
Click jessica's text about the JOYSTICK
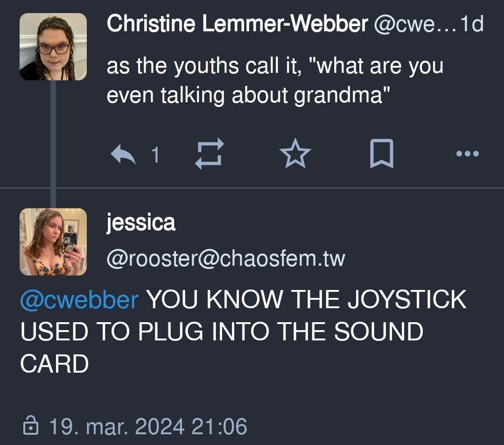(x=243, y=332)
